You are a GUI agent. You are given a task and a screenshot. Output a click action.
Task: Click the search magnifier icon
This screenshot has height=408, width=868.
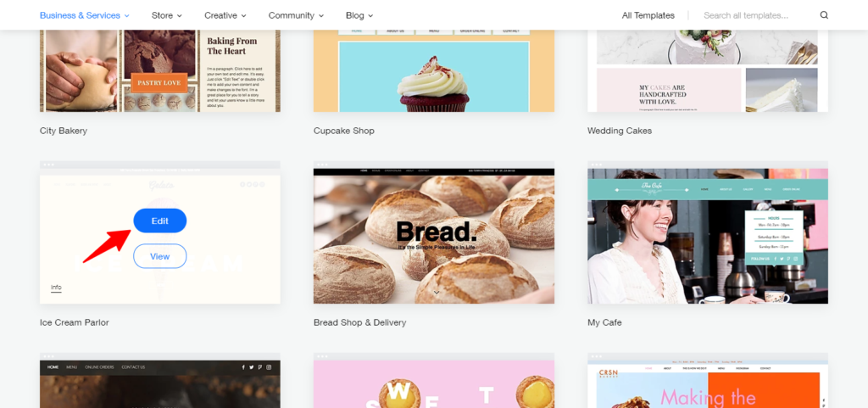coord(824,15)
